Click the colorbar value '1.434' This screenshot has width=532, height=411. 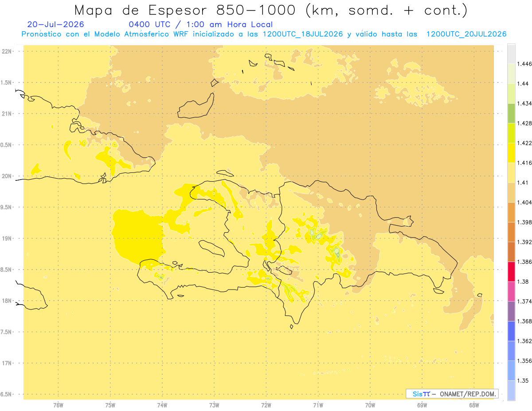(524, 103)
